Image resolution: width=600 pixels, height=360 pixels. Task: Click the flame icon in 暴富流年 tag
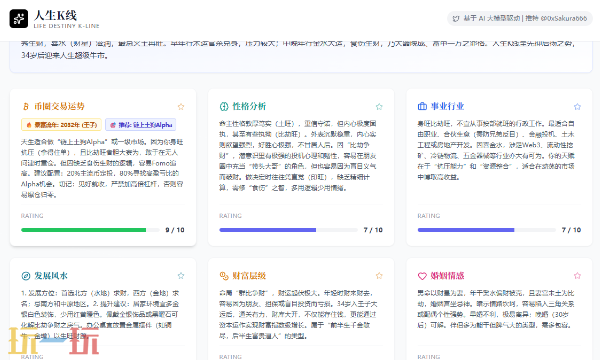[x=29, y=125]
